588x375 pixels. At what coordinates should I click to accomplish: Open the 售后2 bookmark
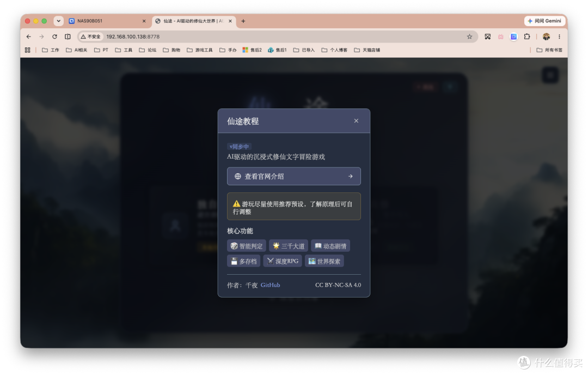(252, 50)
